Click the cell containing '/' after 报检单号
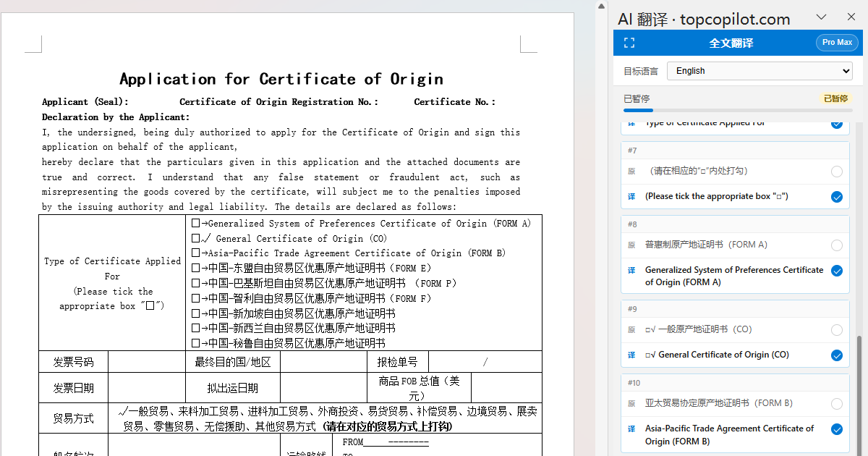The height and width of the screenshot is (456, 868). click(x=485, y=362)
